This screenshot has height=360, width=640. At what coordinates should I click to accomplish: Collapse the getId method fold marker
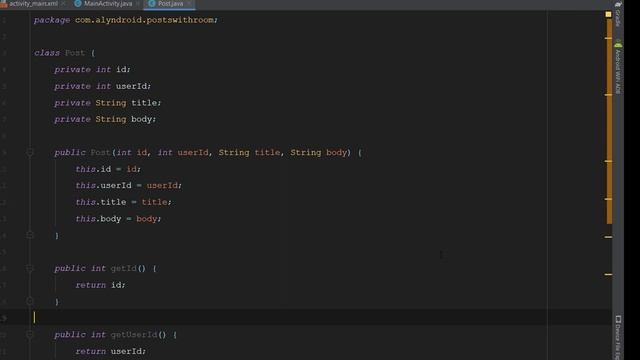coord(30,269)
